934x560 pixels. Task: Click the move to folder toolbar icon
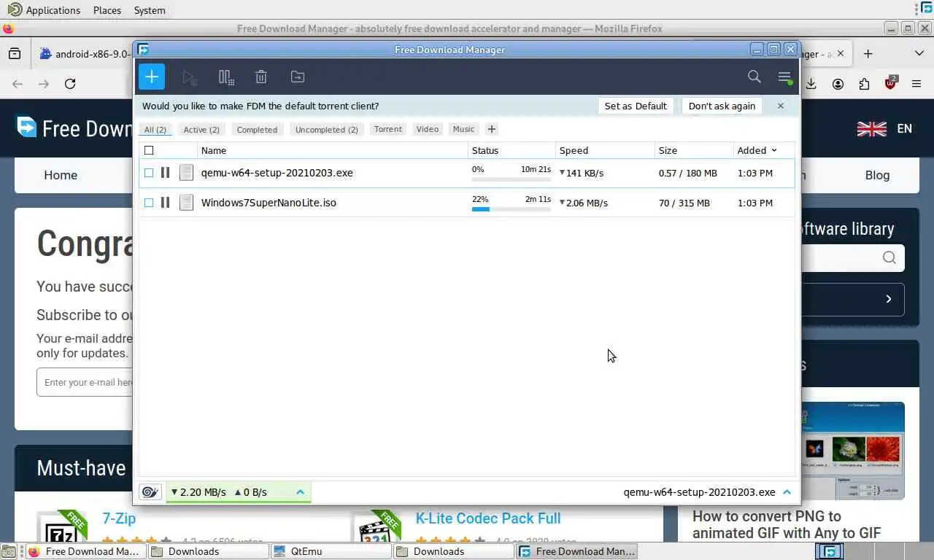[x=297, y=77]
